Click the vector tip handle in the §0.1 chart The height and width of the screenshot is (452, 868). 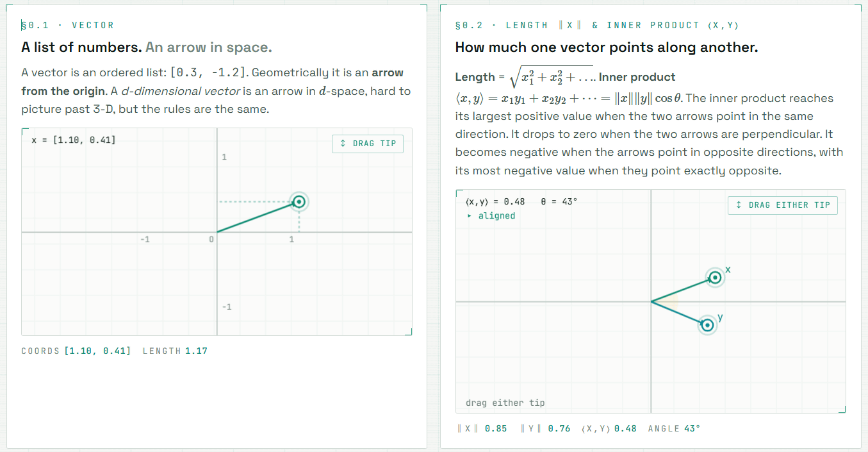coord(299,203)
